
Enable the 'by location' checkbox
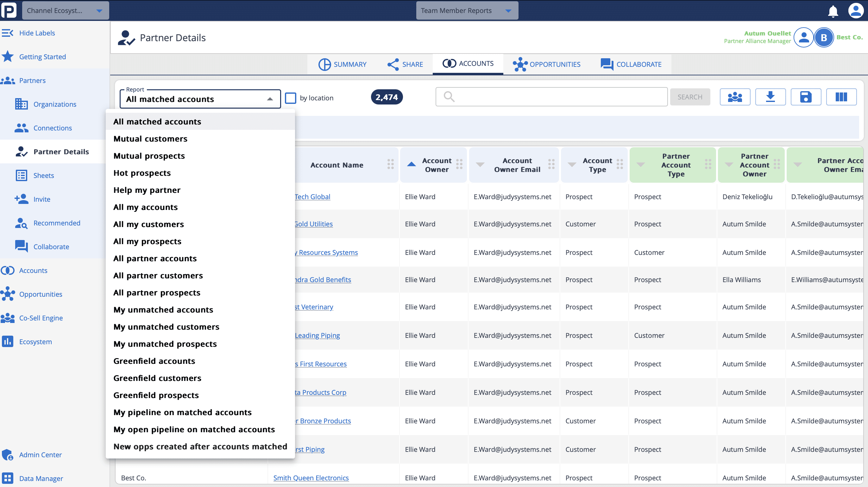pyautogui.click(x=291, y=98)
